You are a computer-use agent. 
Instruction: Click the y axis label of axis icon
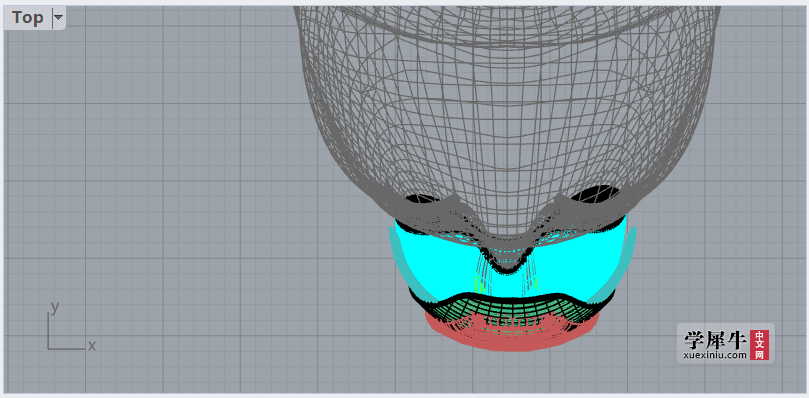click(55, 307)
